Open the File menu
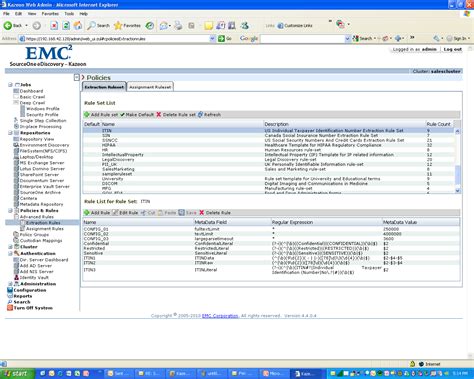 6,14
